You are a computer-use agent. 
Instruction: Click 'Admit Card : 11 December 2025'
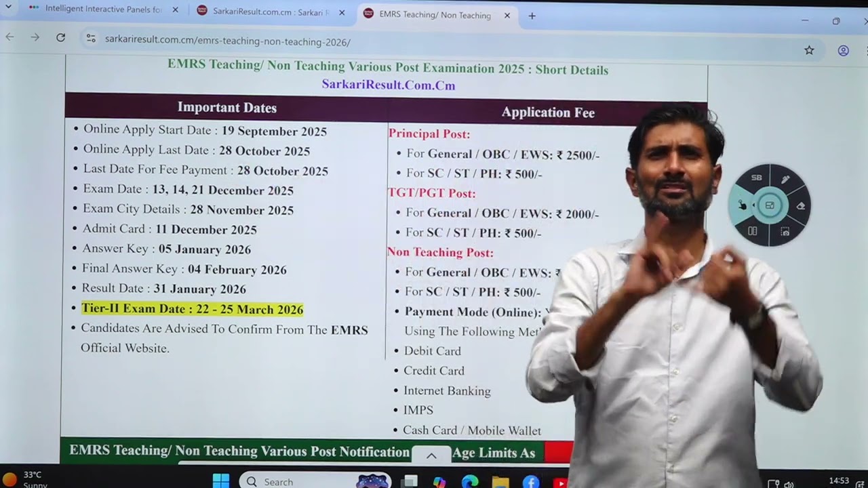pos(170,229)
